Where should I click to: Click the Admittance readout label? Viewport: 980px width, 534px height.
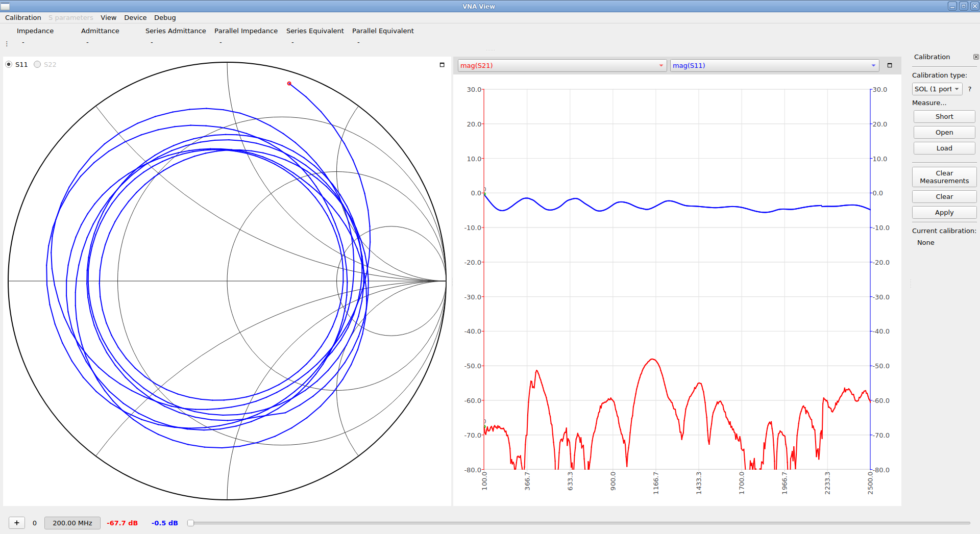point(100,31)
